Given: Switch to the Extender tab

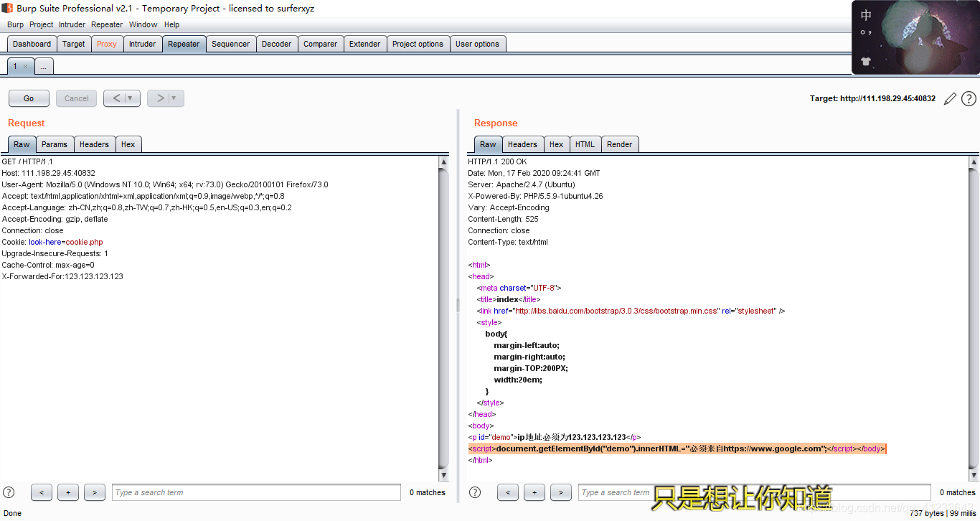Looking at the screenshot, I should [364, 44].
